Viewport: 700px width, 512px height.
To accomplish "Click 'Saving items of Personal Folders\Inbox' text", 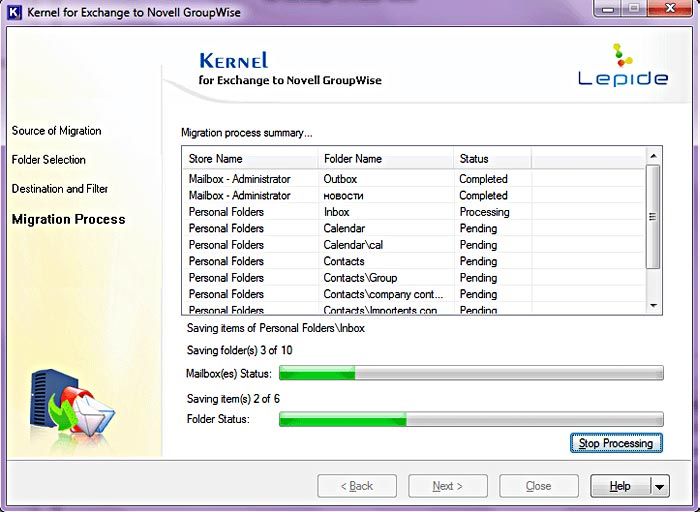I will click(276, 328).
